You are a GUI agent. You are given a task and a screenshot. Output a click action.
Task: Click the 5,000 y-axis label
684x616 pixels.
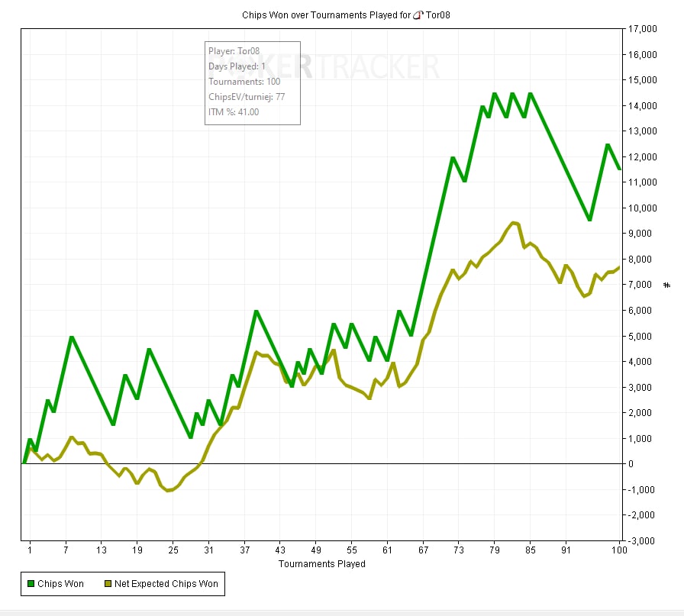point(640,336)
